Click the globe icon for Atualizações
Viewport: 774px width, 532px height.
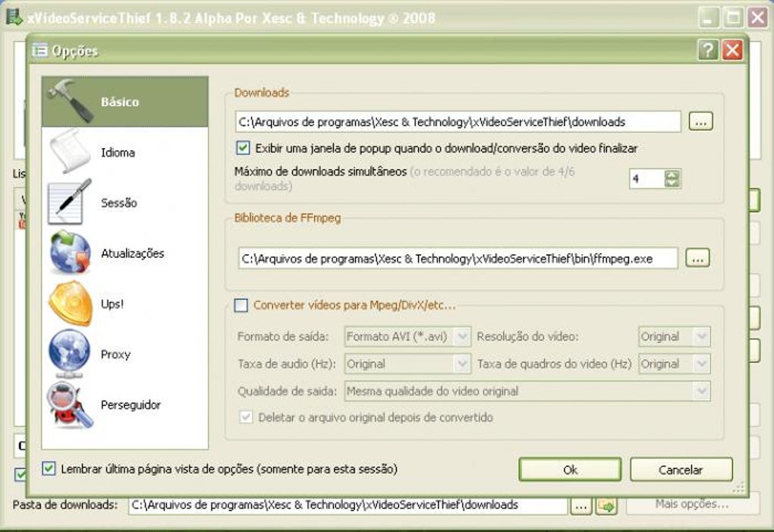click(70, 253)
